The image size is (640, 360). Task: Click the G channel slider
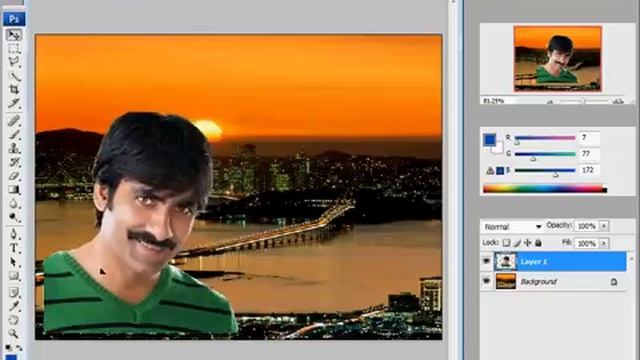(x=545, y=154)
